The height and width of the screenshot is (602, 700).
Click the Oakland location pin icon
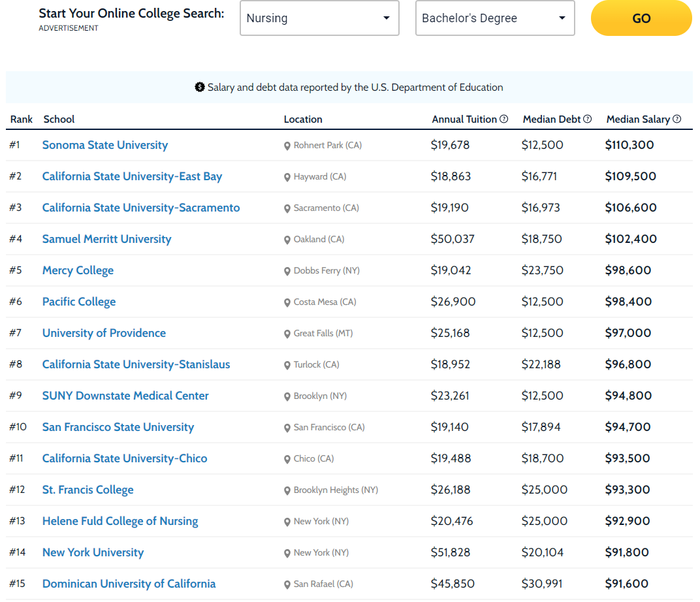(287, 240)
